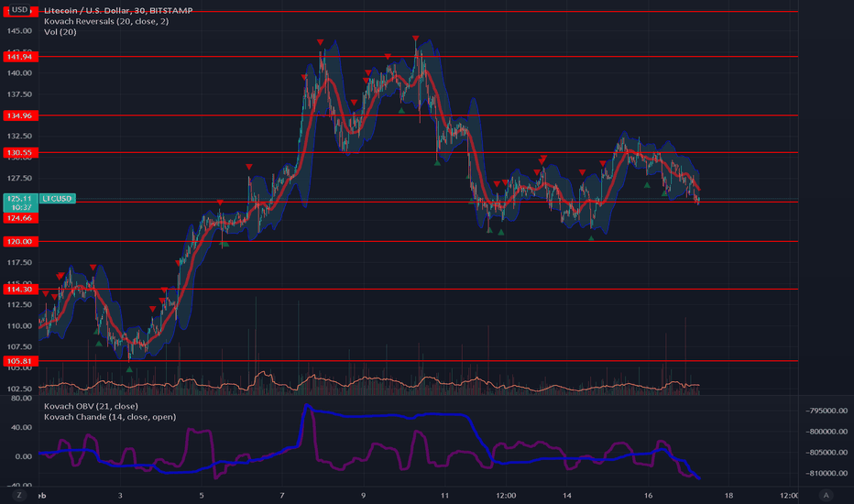Click the Litecoin / U.S. Dollar chart title
The width and height of the screenshot is (854, 504).
[117, 10]
